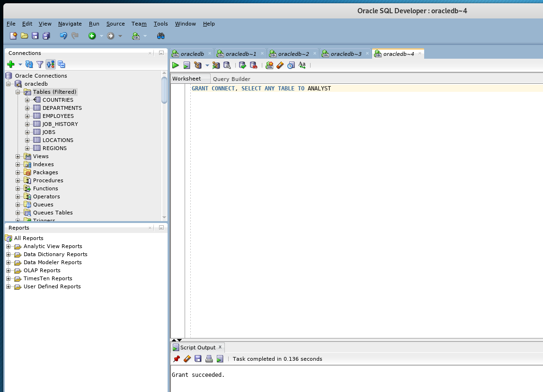Print the script output using the printer icon
The image size is (543, 392).
pyautogui.click(x=209, y=358)
